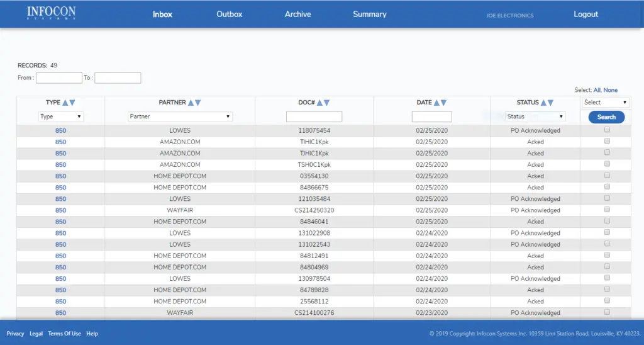
Task: Click the Infocon Systems logo
Action: click(52, 13)
